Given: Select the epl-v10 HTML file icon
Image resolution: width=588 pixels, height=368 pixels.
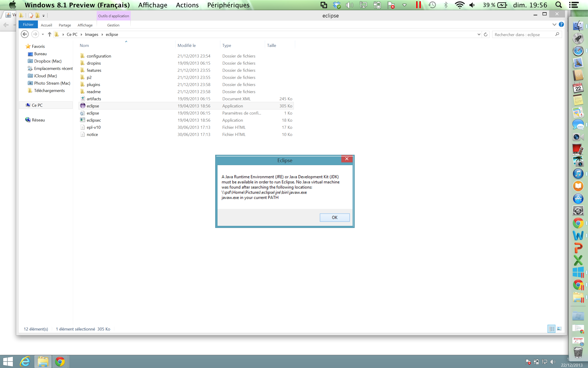Looking at the screenshot, I should click(x=83, y=127).
